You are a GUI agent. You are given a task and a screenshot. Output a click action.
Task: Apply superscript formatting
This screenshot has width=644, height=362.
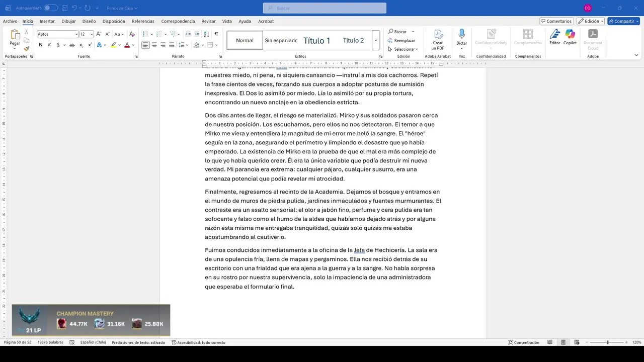coord(89,45)
